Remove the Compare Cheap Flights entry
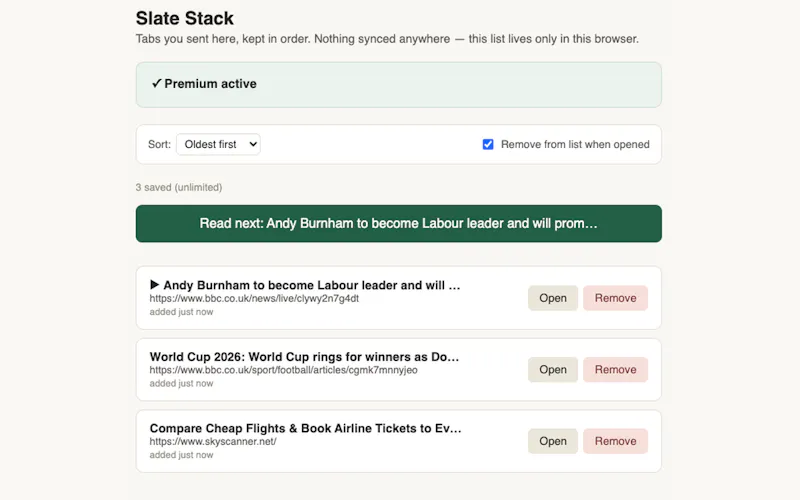The height and width of the screenshot is (500, 800). (615, 441)
